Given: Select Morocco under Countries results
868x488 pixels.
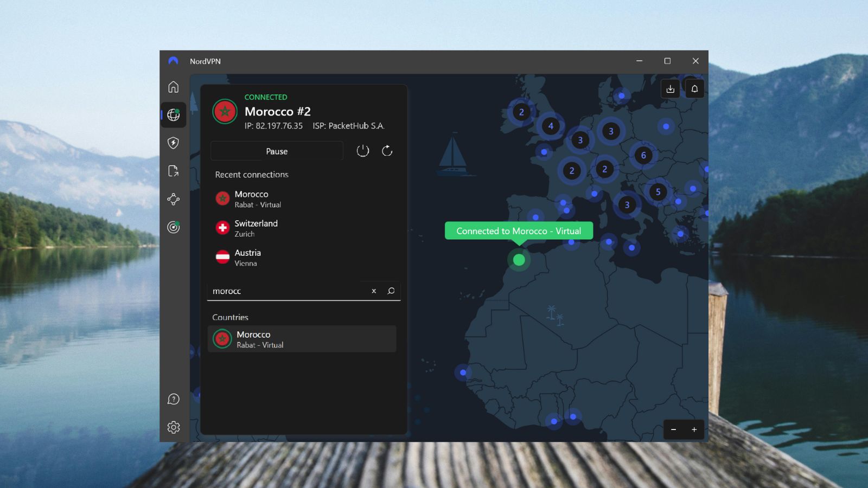Looking at the screenshot, I should (302, 339).
